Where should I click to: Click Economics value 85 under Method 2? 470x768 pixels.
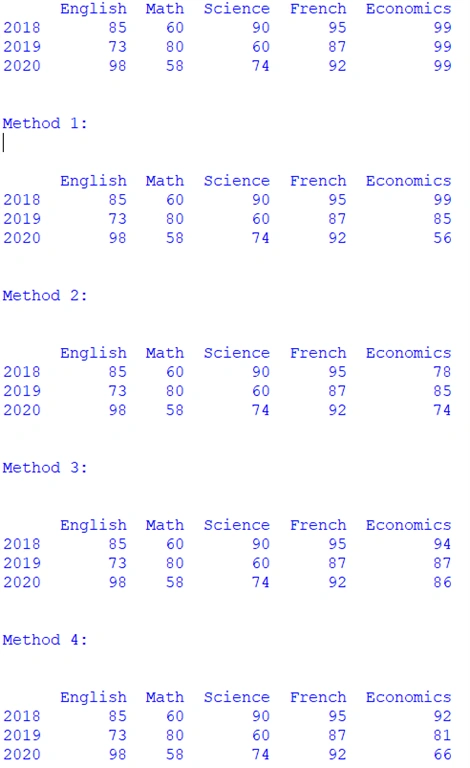coord(442,391)
